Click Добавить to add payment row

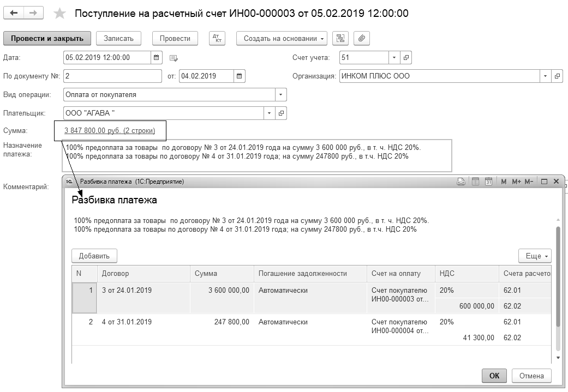[94, 256]
